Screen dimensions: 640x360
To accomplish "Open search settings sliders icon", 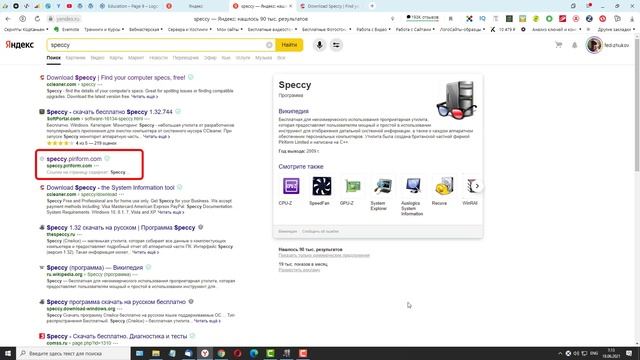I will click(x=336, y=45).
